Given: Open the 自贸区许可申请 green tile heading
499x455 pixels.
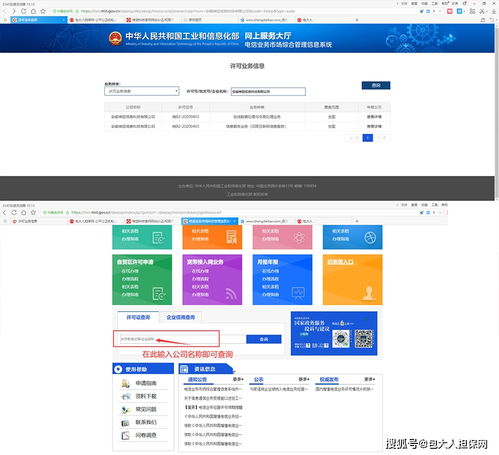Looking at the screenshot, I should (x=135, y=262).
